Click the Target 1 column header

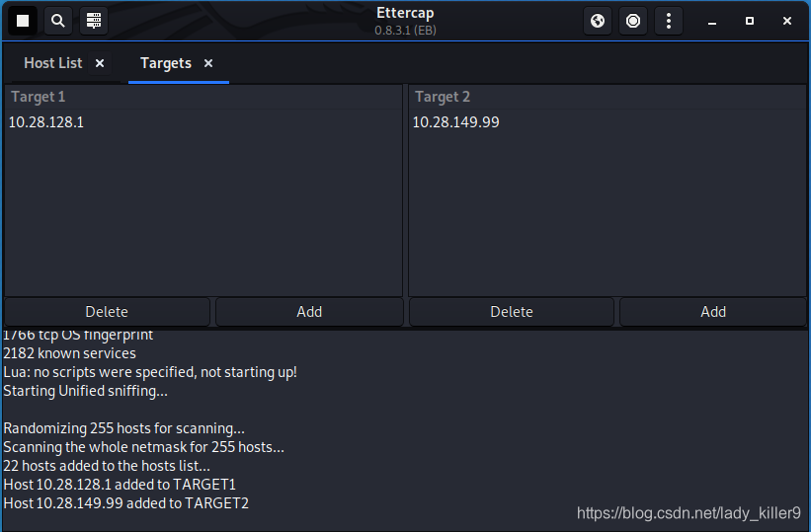click(203, 97)
